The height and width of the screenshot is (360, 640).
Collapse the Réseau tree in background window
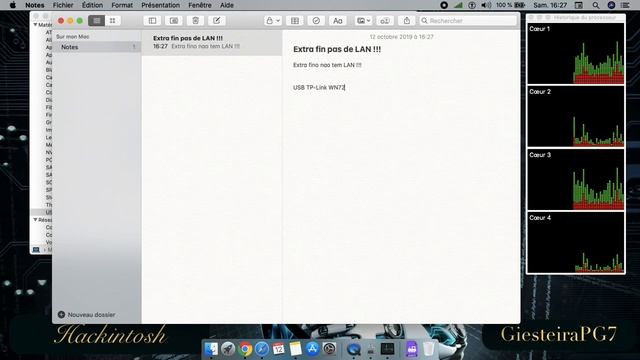(35, 220)
